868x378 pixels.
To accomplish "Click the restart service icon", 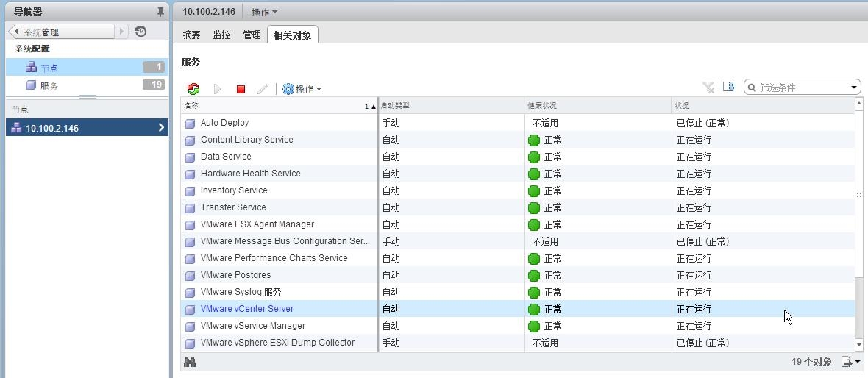I will tap(193, 88).
